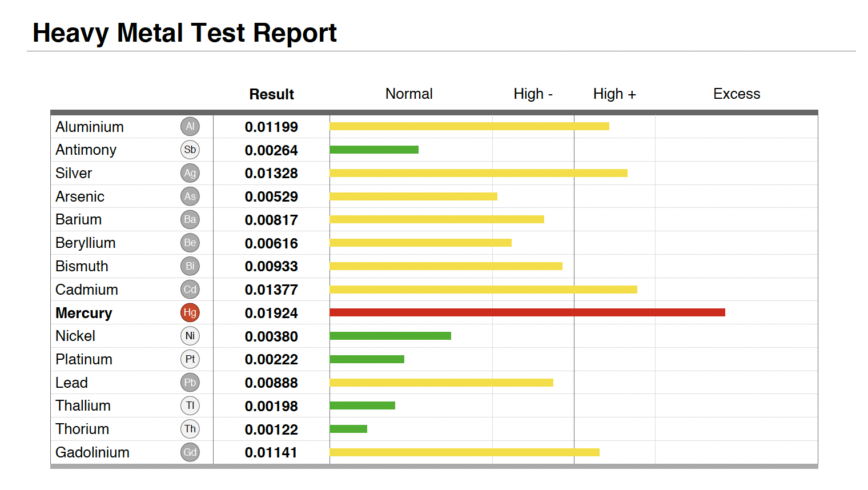This screenshot has width=868, height=490.
Task: Click the Ag element symbol icon
Action: point(190,173)
